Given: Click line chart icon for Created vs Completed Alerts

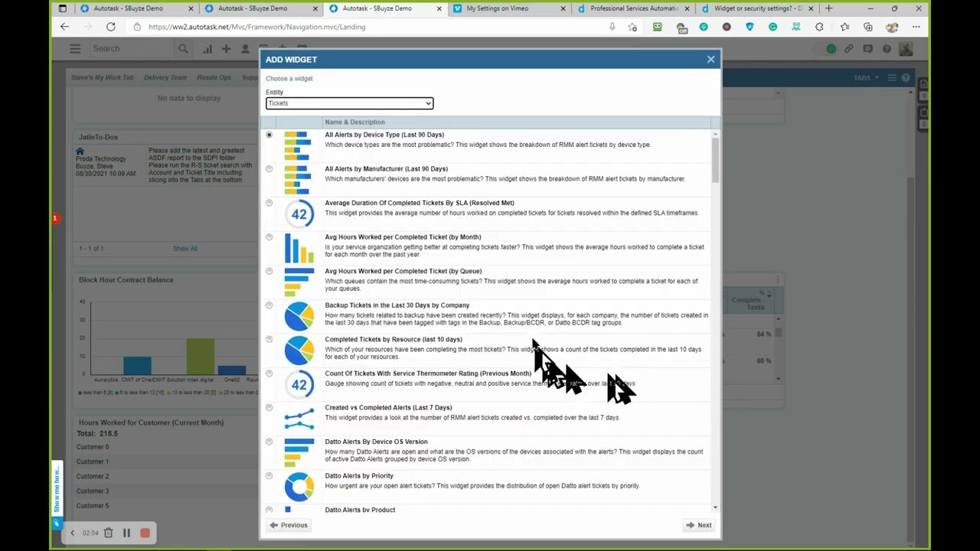Looking at the screenshot, I should [299, 419].
